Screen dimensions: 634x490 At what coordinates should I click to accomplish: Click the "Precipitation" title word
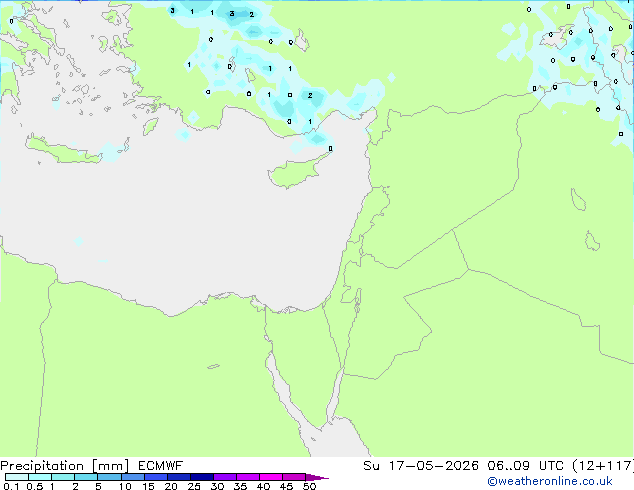click(x=42, y=466)
